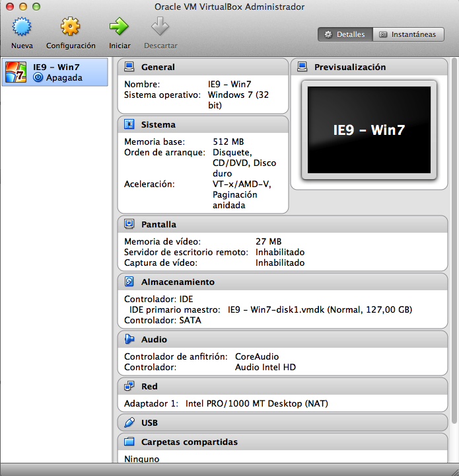Click the Windows 7 (32 bit) OS value
This screenshot has width=459, height=476.
[x=238, y=100]
